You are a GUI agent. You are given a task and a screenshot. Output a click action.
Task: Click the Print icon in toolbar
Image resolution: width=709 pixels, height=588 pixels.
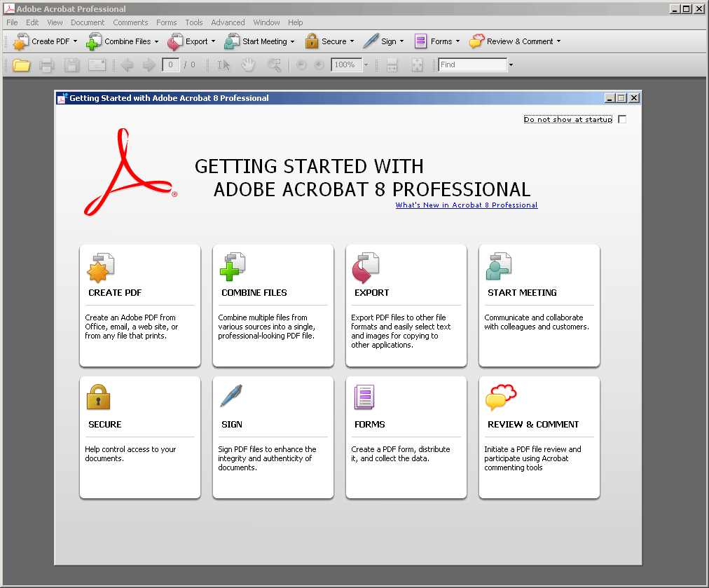46,65
